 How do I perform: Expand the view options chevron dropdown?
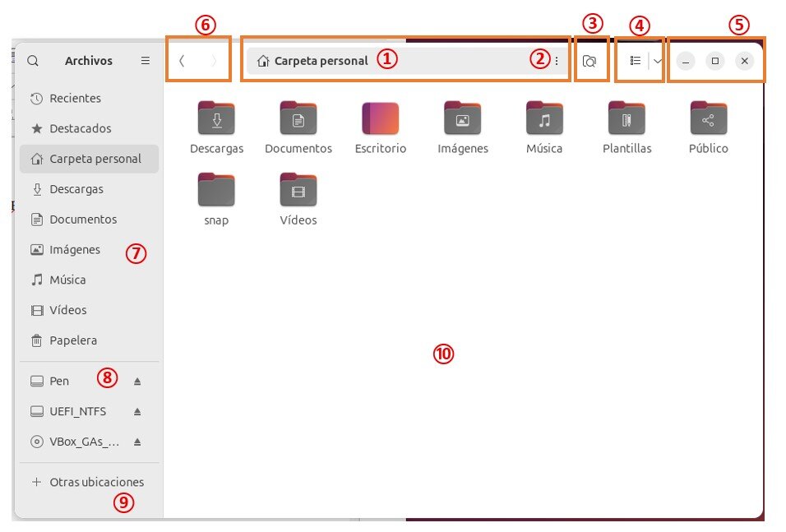[657, 61]
